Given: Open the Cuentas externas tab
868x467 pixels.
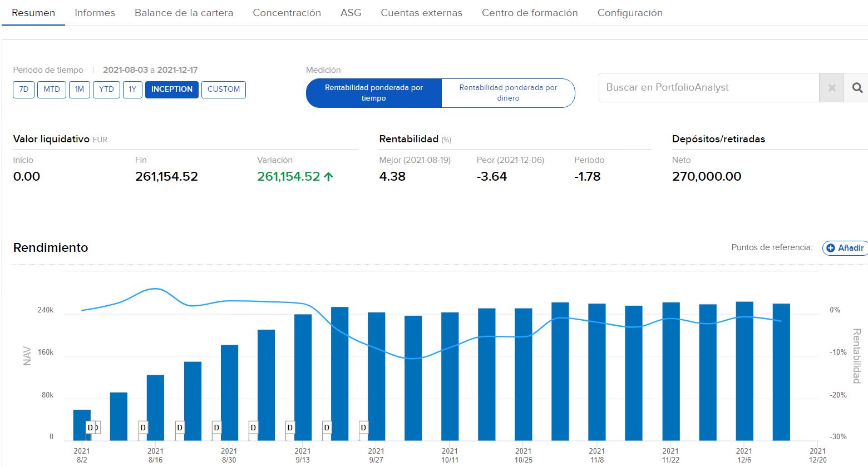Looking at the screenshot, I should (421, 13).
